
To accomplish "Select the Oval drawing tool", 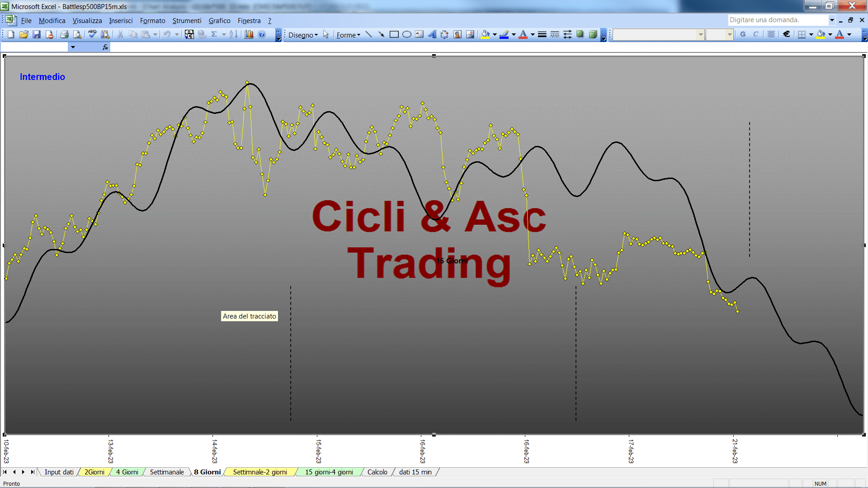I will (407, 34).
